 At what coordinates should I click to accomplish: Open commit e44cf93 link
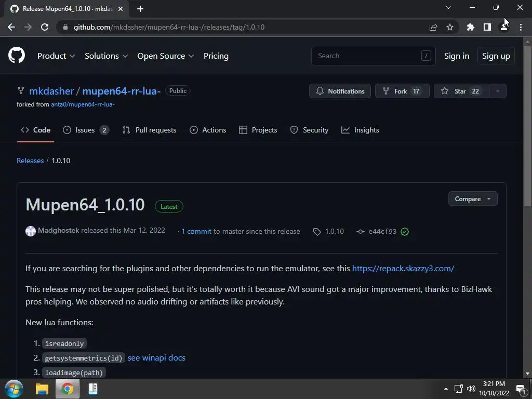pos(376,231)
